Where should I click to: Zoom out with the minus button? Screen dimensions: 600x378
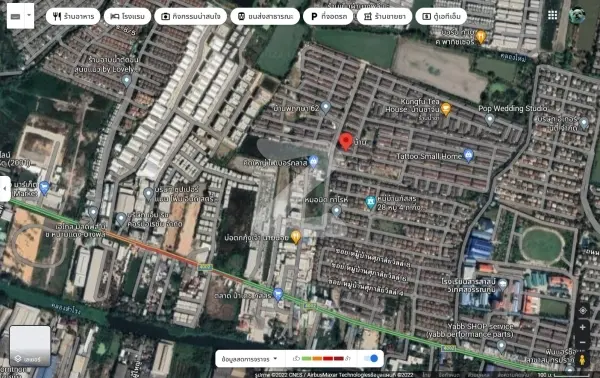(582, 342)
